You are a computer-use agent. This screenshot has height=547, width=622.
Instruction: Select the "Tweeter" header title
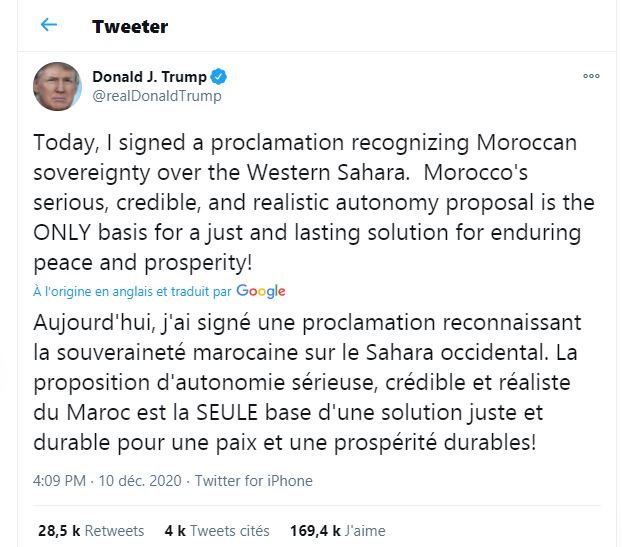pyautogui.click(x=130, y=26)
